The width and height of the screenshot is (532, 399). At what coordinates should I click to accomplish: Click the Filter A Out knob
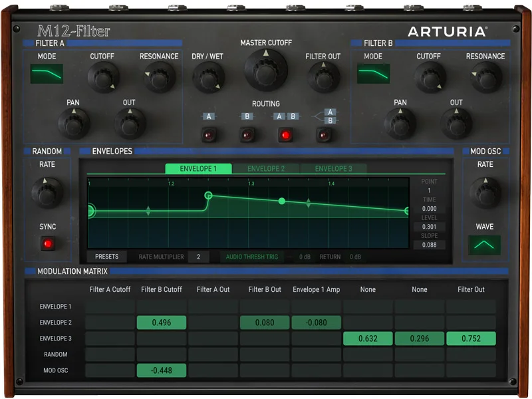point(130,124)
